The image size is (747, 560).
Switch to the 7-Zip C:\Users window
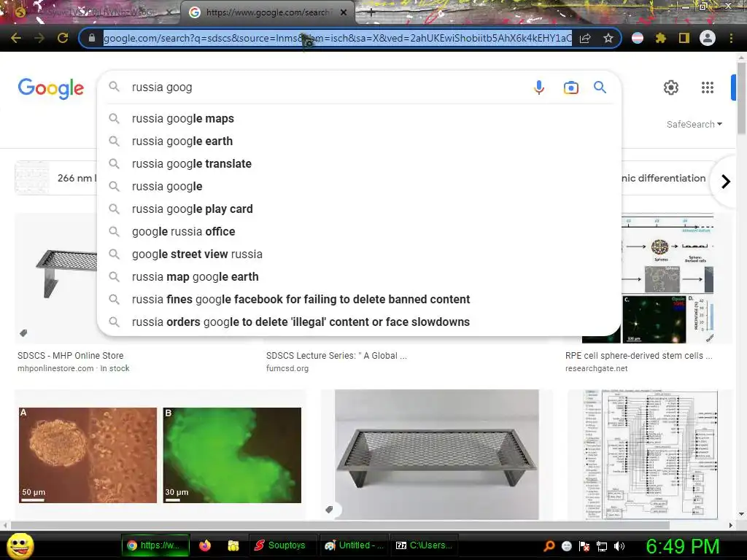(x=425, y=545)
